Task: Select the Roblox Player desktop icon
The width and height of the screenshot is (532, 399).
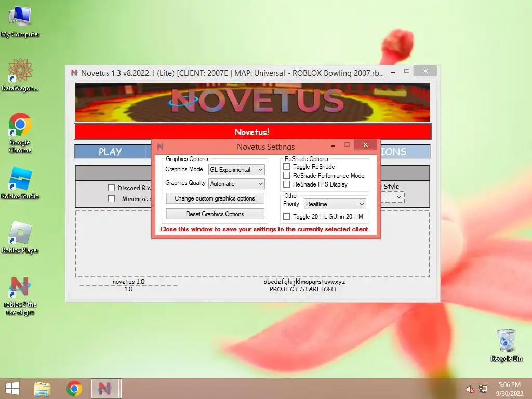Action: coord(20,237)
